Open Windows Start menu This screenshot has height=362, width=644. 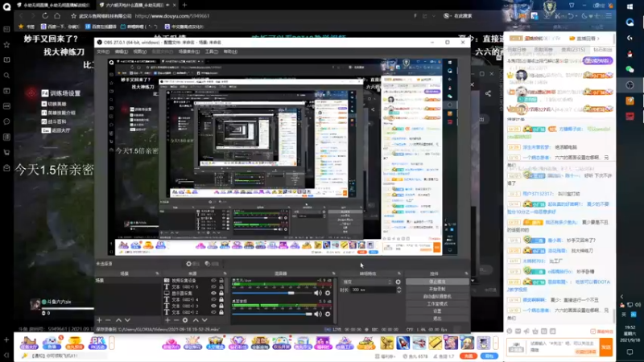coord(630,6)
